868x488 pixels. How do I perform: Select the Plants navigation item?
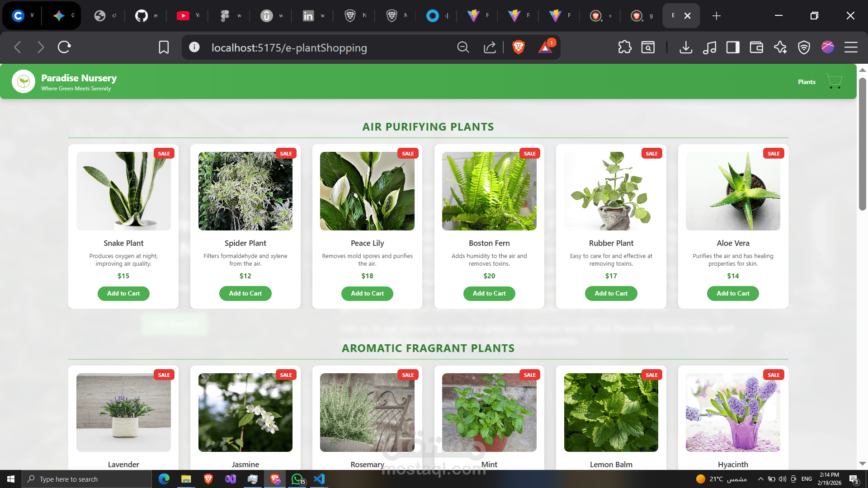[x=807, y=82]
